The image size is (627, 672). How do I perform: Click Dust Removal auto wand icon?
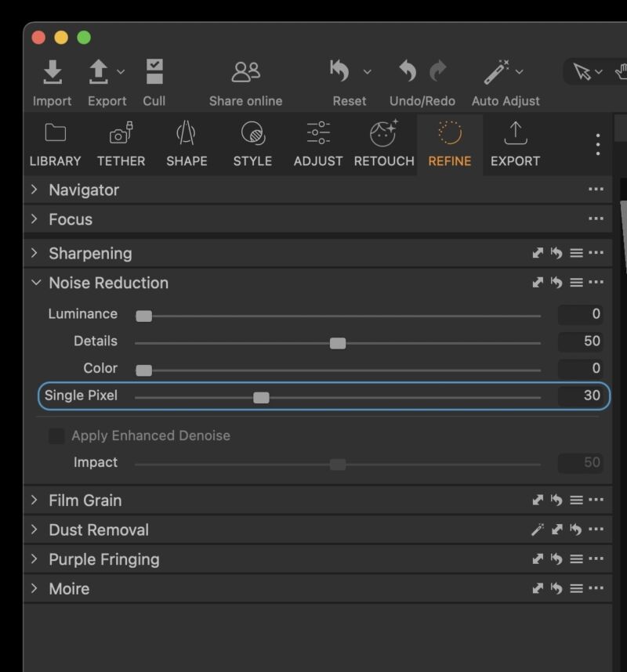click(x=538, y=529)
